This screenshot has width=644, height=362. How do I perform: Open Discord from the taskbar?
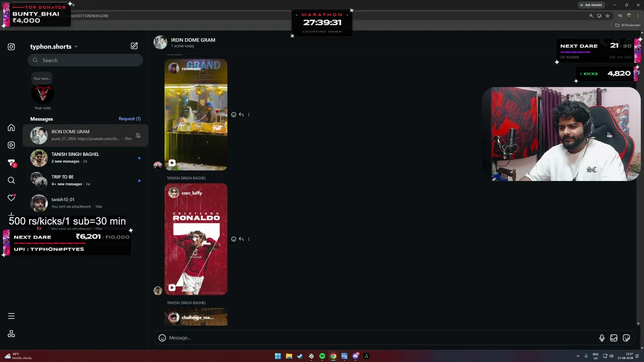(355, 356)
